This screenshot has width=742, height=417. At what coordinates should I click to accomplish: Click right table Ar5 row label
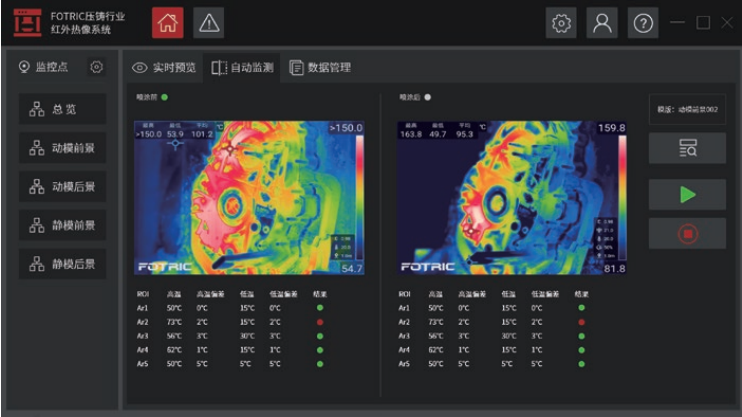pyautogui.click(x=404, y=364)
